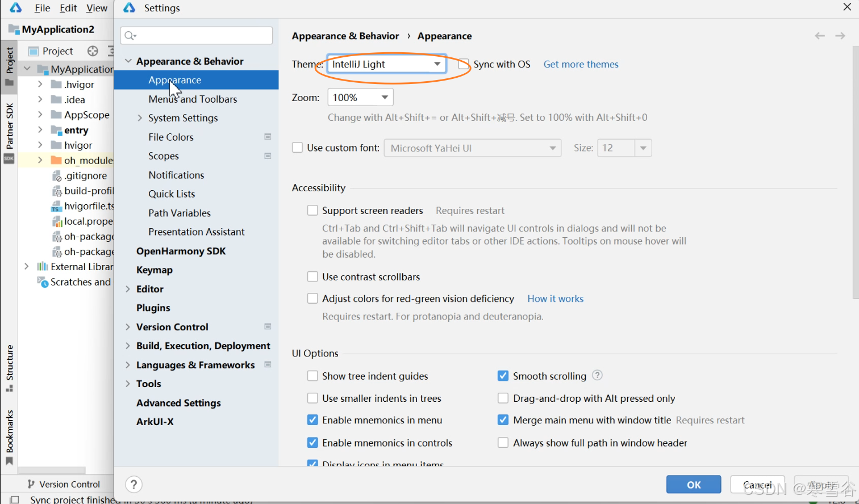859x504 pixels.
Task: Enable Drag-and-drop with Alt pressed only
Action: [503, 398]
